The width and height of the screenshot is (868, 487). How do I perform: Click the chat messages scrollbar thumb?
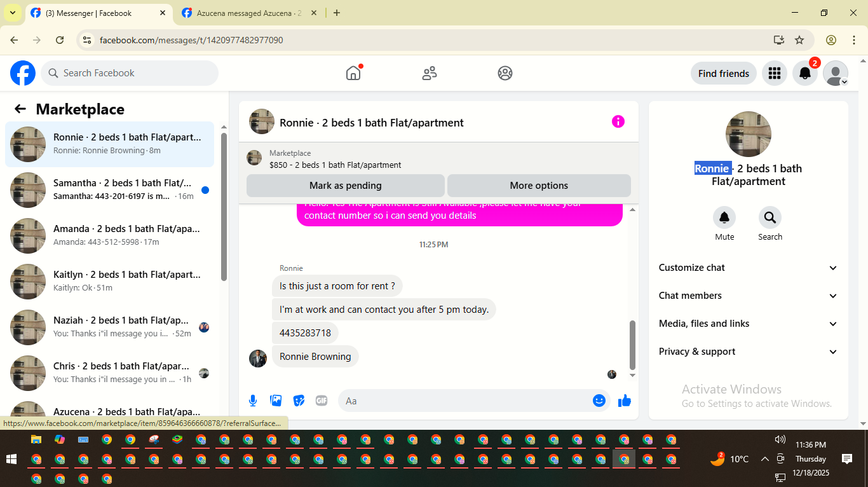[x=632, y=345]
